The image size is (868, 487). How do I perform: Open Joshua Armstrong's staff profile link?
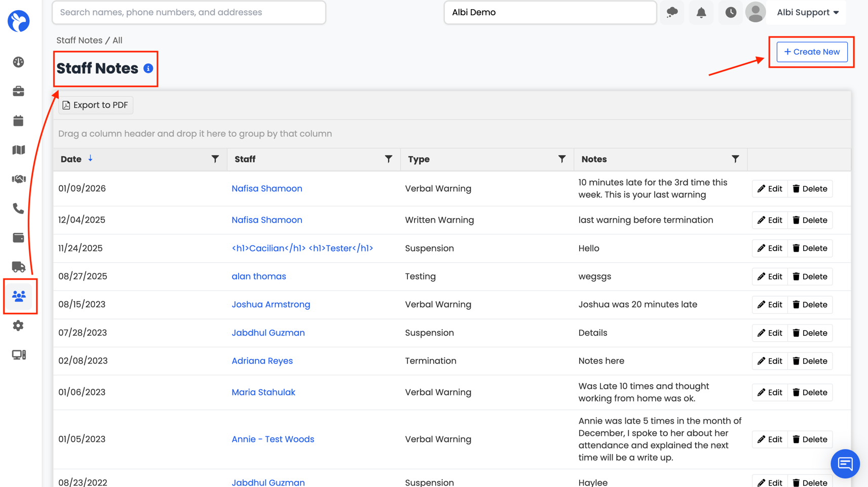pos(271,304)
